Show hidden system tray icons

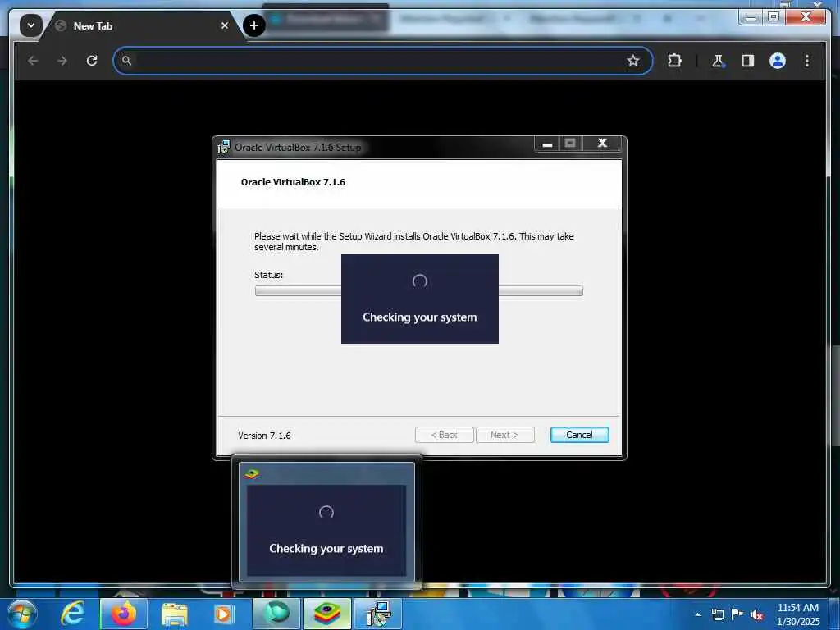tap(697, 614)
